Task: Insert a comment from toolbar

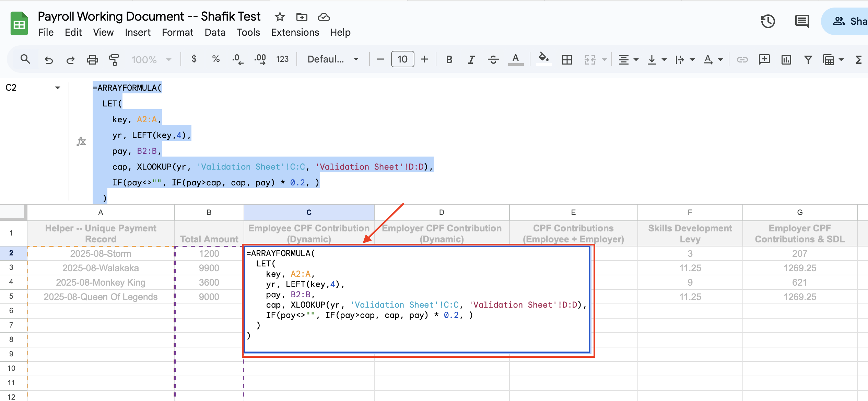Action: (x=764, y=59)
